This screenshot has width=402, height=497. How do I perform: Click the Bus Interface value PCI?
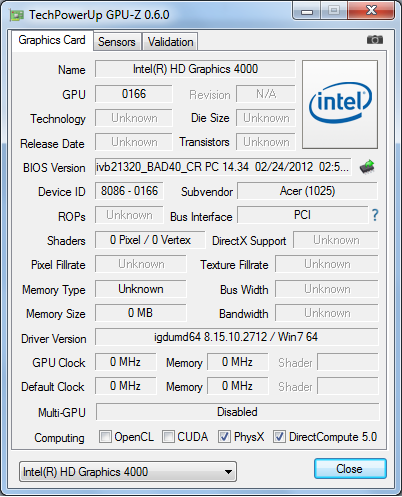pyautogui.click(x=302, y=215)
